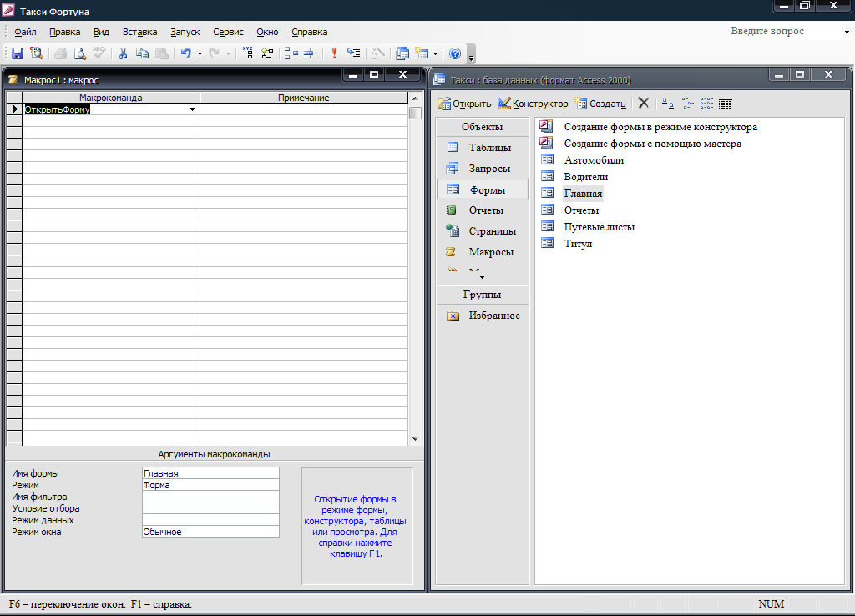Switch database window to Large Icons view

coord(668,104)
